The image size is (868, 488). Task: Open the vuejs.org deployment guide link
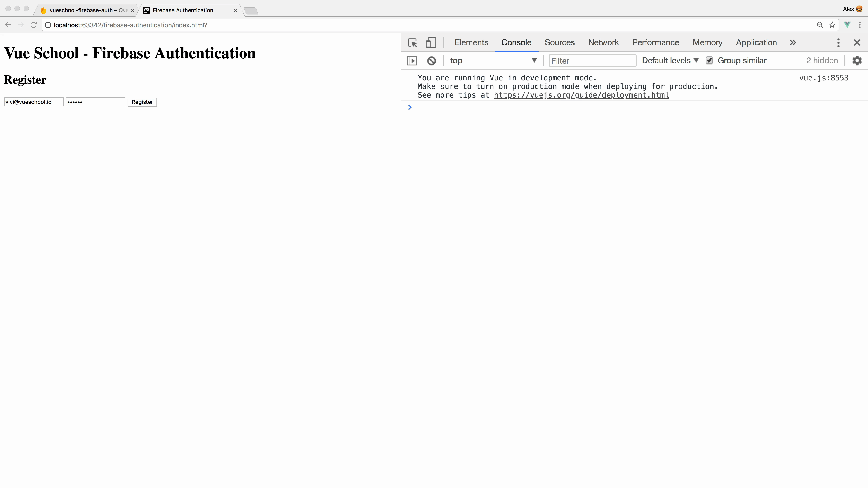(581, 95)
